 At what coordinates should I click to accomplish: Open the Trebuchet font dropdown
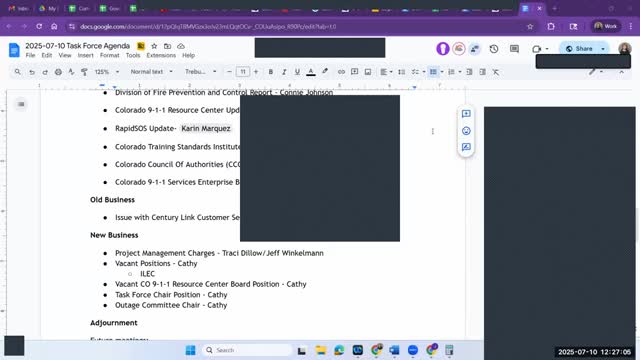click(x=200, y=72)
